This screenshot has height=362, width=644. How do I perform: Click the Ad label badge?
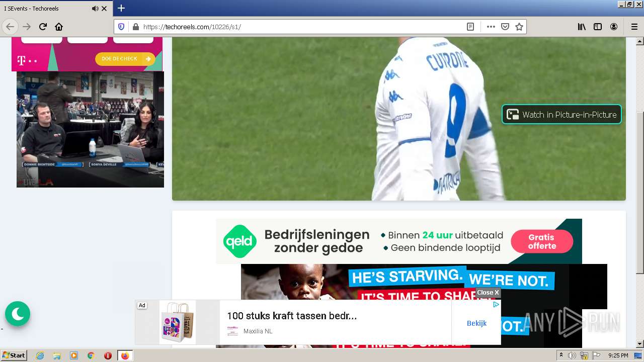coord(142,305)
